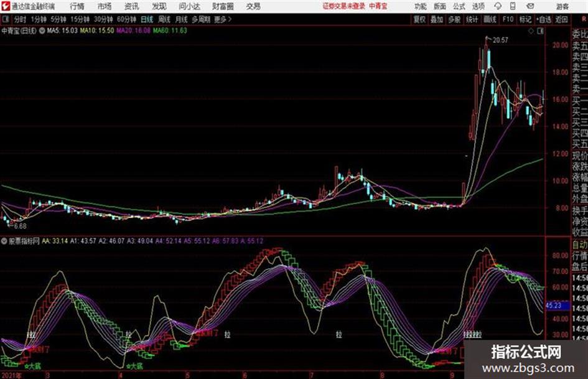
Task: Open the 资讯 menu
Action: point(132,6)
